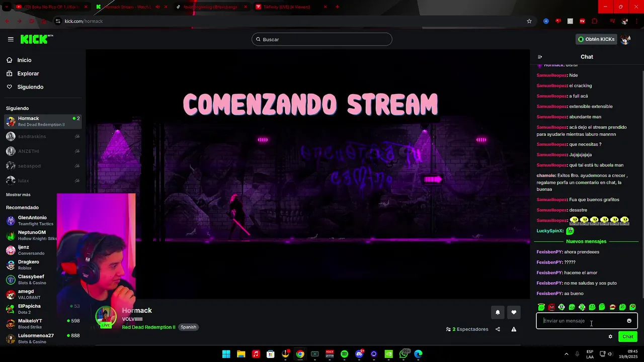Select followed channel lulax
The width and height of the screenshot is (644, 362).
tap(43, 180)
